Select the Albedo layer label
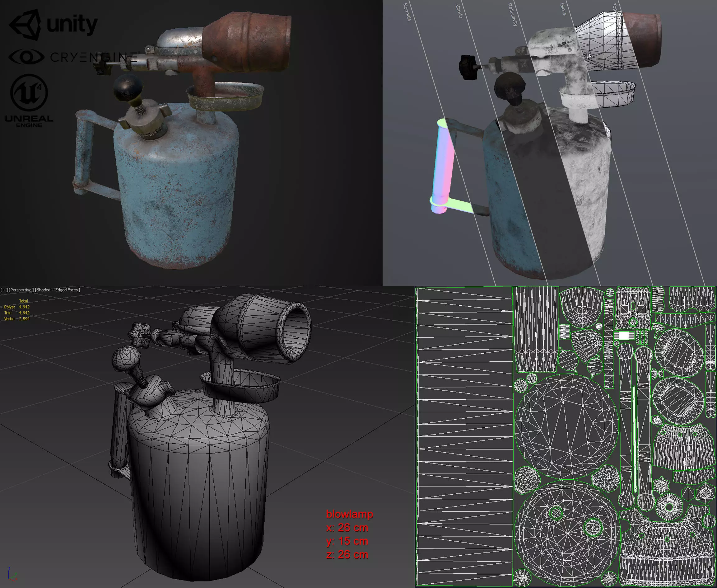The width and height of the screenshot is (717, 588). click(459, 11)
